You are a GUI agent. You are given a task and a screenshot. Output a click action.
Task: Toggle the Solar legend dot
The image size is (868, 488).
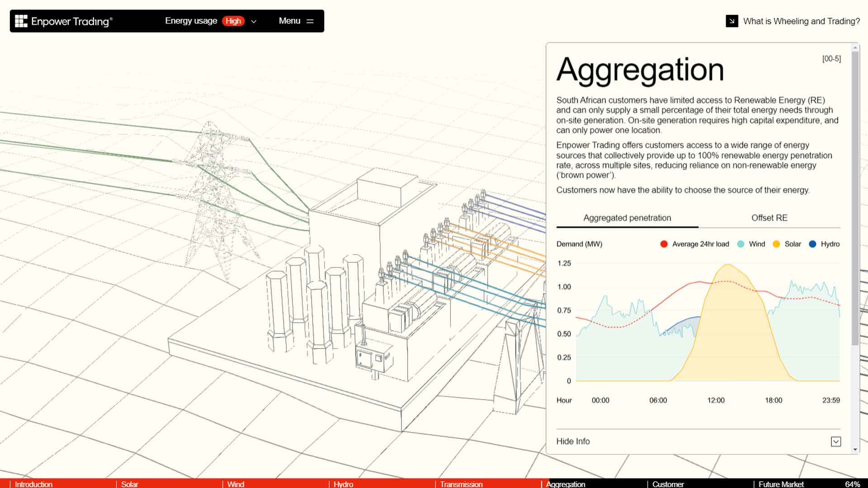point(776,244)
